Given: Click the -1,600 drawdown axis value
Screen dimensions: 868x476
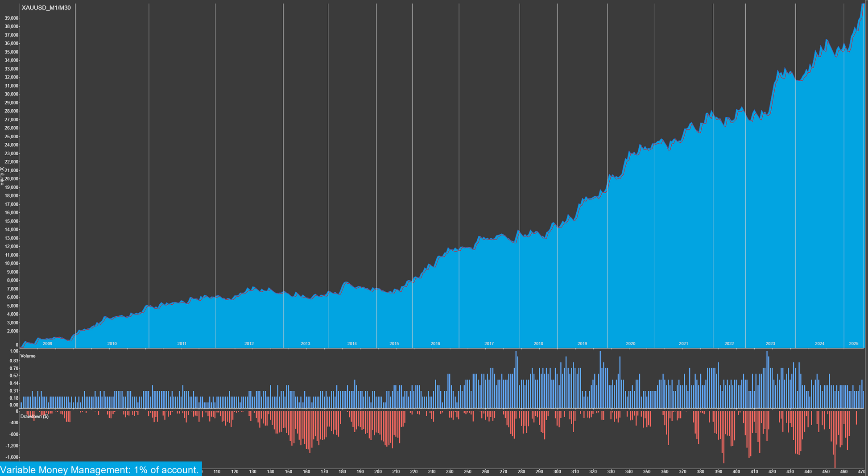Looking at the screenshot, I should [12, 457].
